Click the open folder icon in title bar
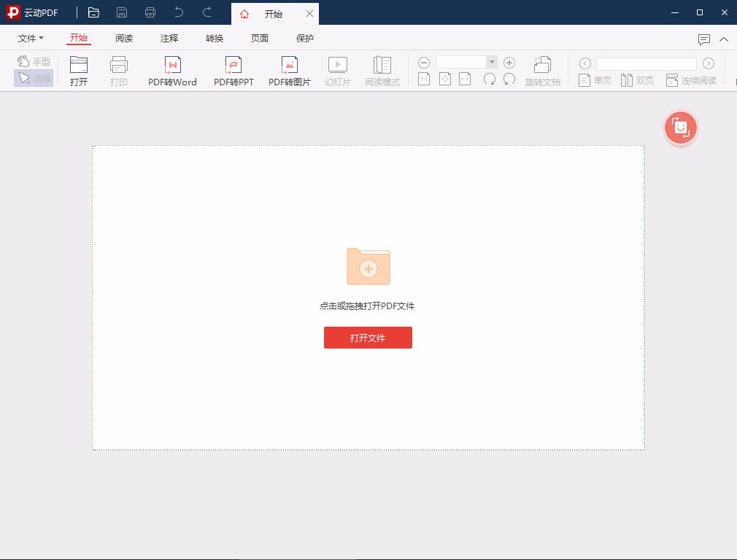This screenshot has height=560, width=737. point(93,12)
